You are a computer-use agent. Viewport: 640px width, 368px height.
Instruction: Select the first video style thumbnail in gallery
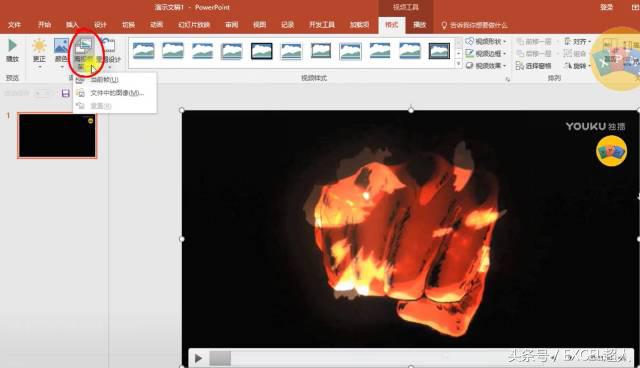[143, 51]
